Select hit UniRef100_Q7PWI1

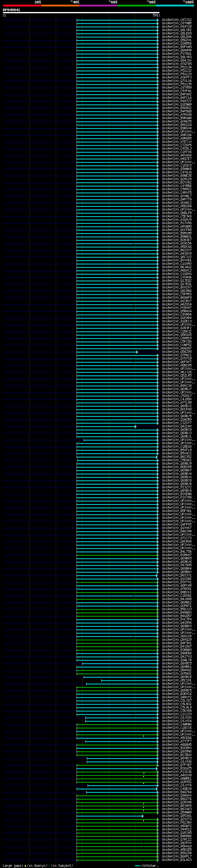tap(177, 355)
